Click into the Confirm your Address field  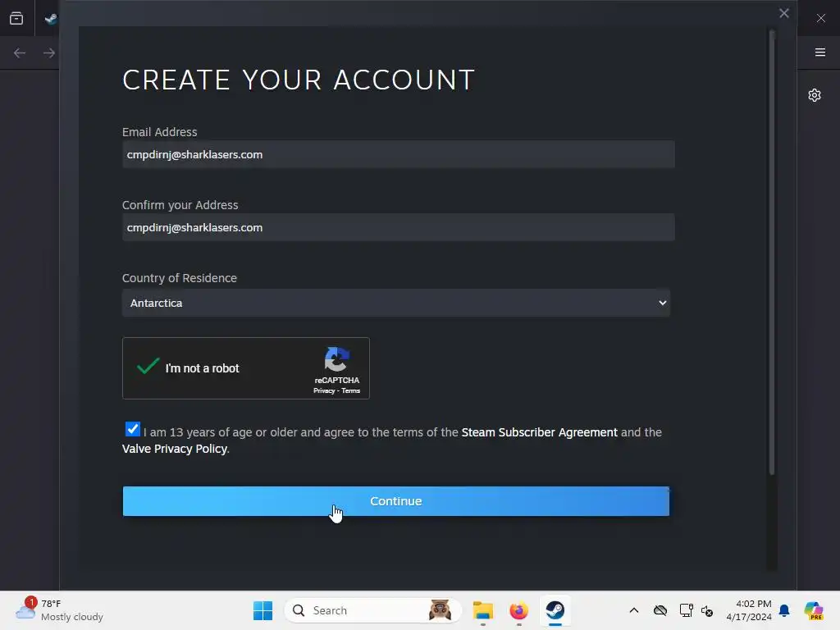point(398,227)
